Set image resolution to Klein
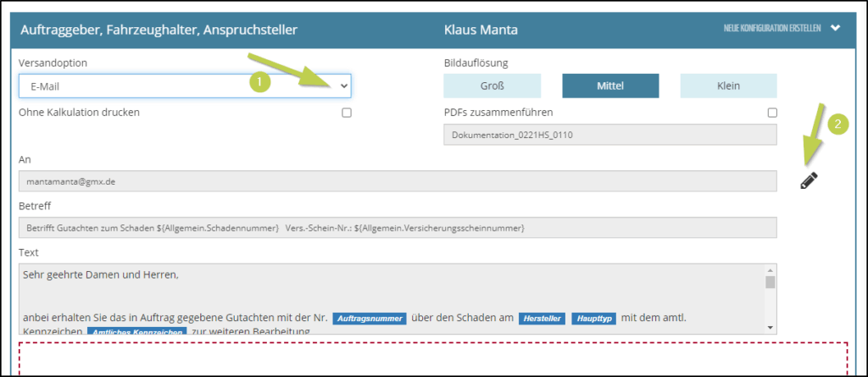This screenshot has height=377, width=868. click(x=728, y=86)
